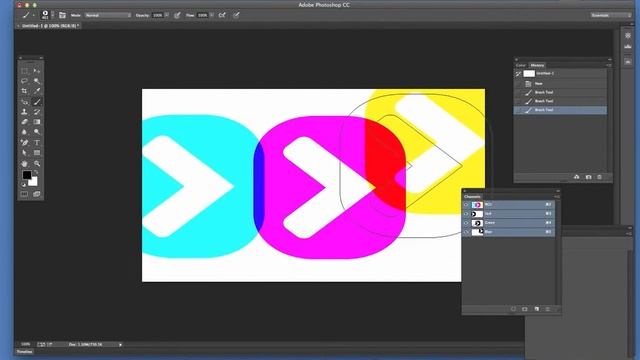640x360 pixels.
Task: Delete current state in History panel
Action: click(599, 177)
